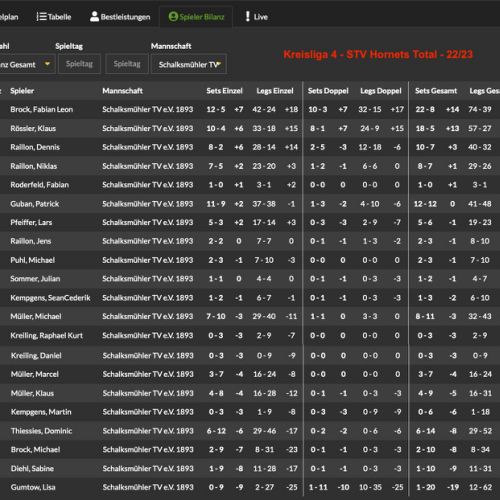Open the Live tab
Screen dimensions: 500x500
(x=256, y=17)
